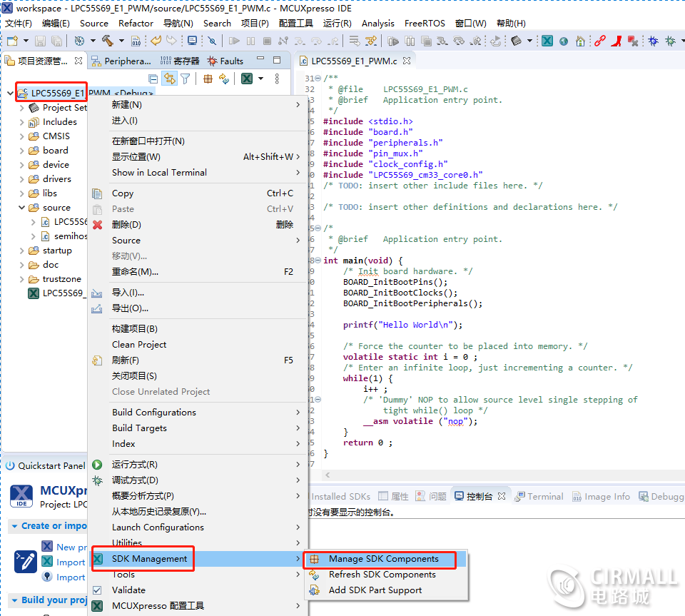Image resolution: width=685 pixels, height=616 pixels.
Task: Open the Refactor menu in menu bar
Action: pyautogui.click(x=136, y=23)
